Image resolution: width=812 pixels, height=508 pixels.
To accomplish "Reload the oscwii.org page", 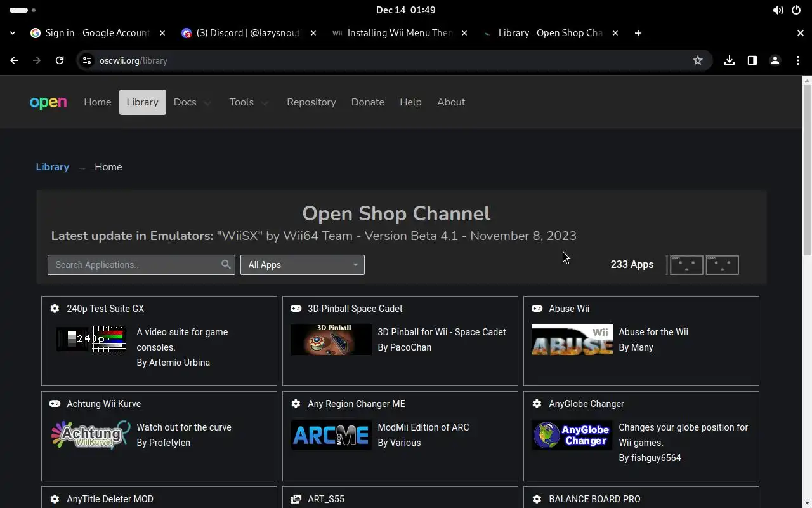I will (60, 60).
